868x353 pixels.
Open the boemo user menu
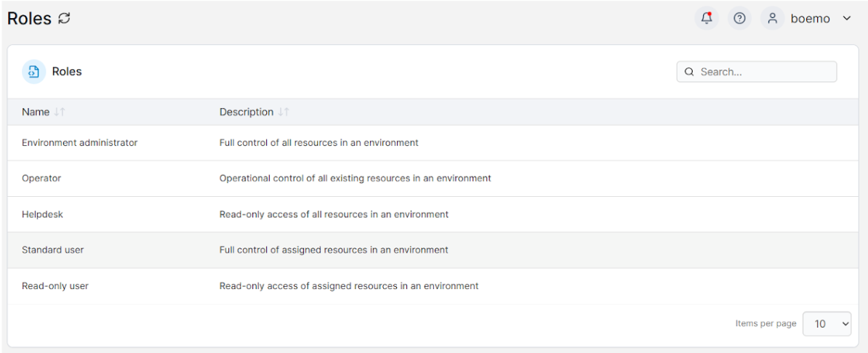[811, 18]
